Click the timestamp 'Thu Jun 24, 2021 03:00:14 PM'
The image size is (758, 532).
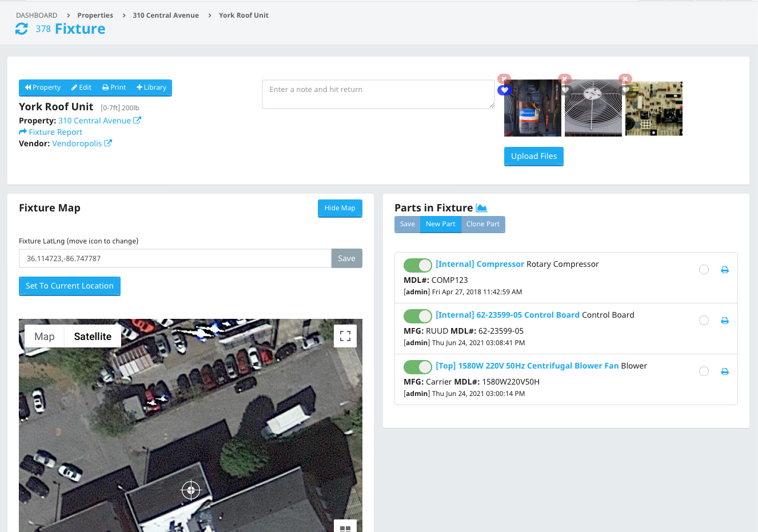point(478,394)
